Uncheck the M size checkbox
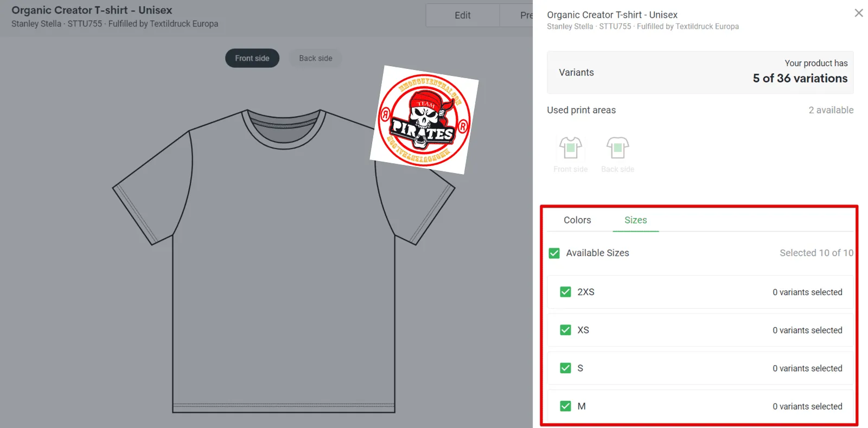868x428 pixels. click(x=565, y=406)
